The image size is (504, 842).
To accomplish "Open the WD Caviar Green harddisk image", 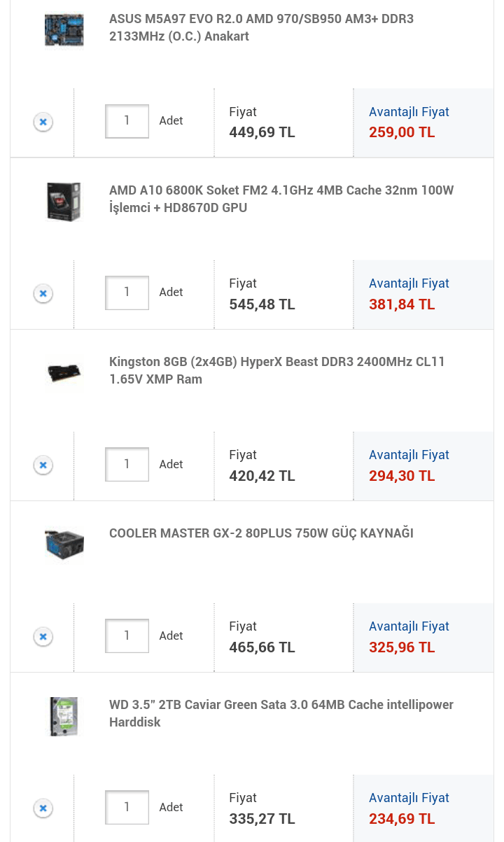I will point(64,716).
